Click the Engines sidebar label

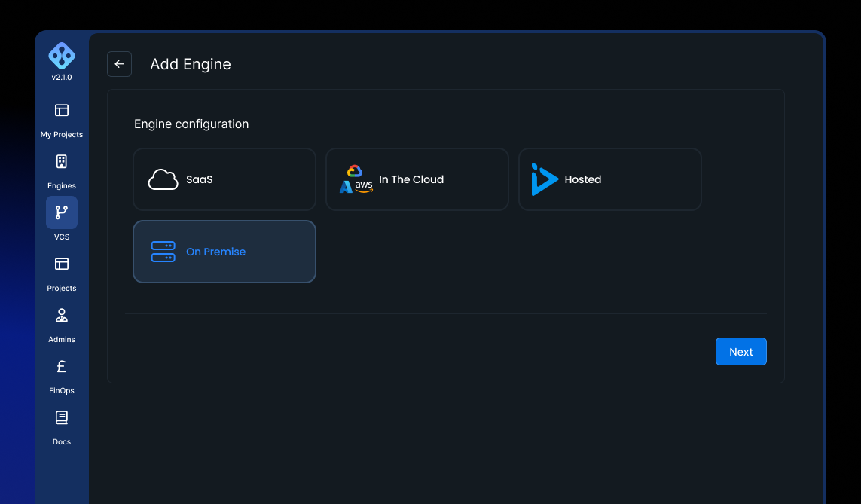coord(62,185)
